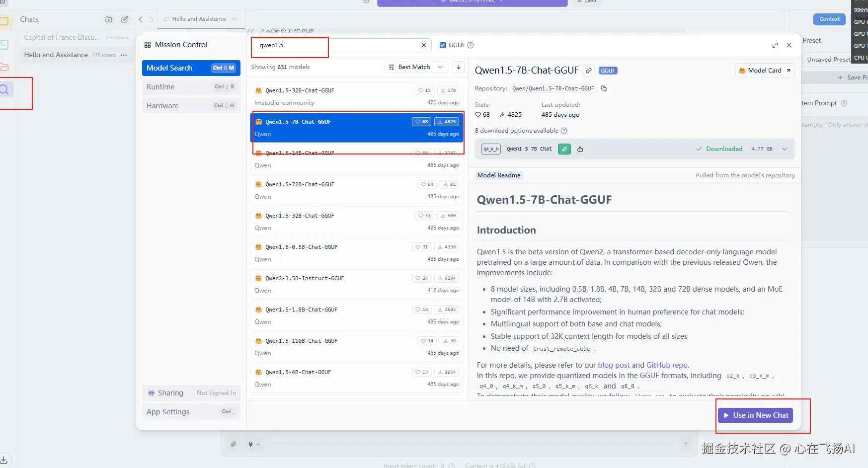
Task: Click the green rocket icon on Q4_K_M row
Action: pos(564,149)
